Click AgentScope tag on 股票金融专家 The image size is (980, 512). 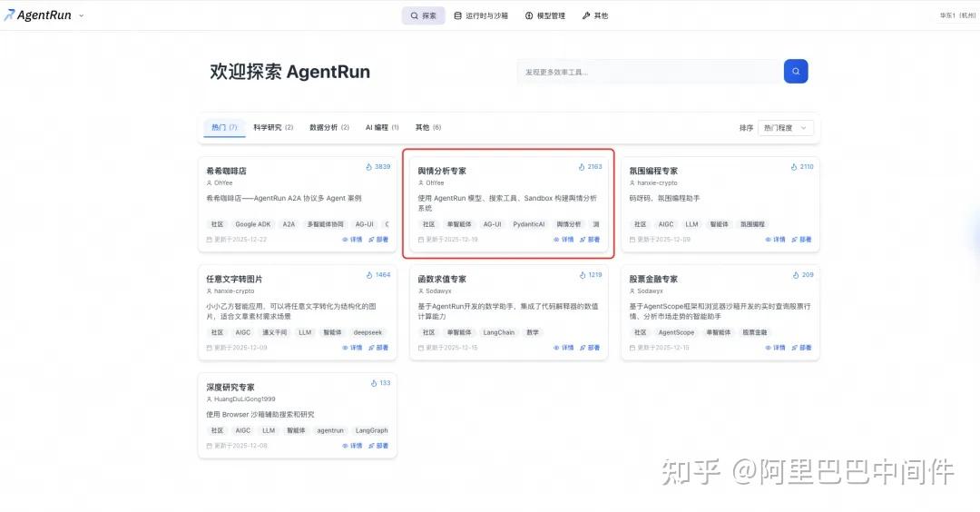676,332
